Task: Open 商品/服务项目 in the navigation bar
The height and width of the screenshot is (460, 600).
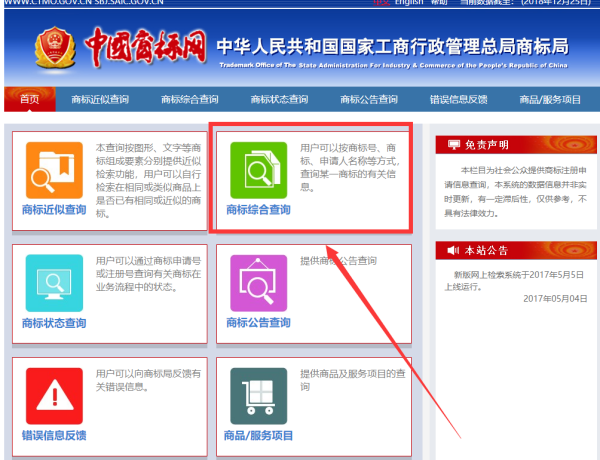Action: (x=550, y=100)
